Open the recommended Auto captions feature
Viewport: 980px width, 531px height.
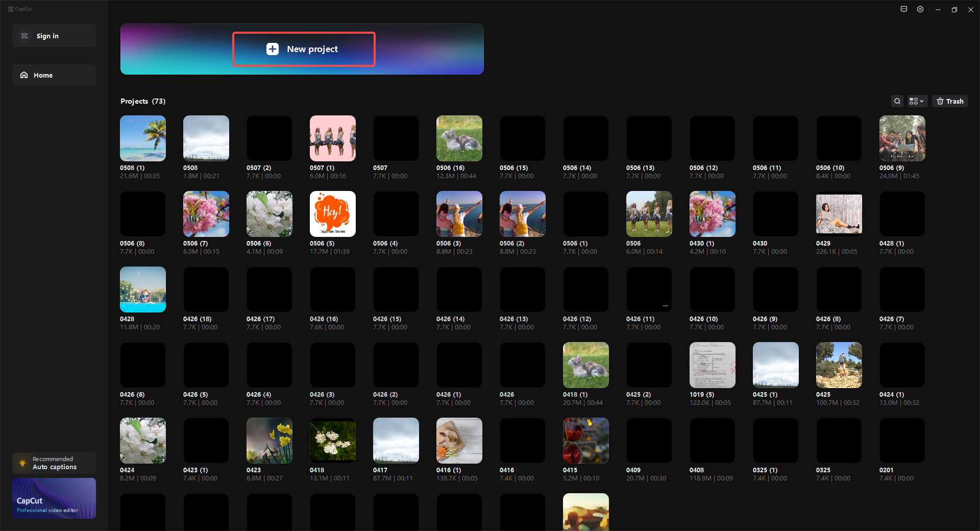point(54,463)
